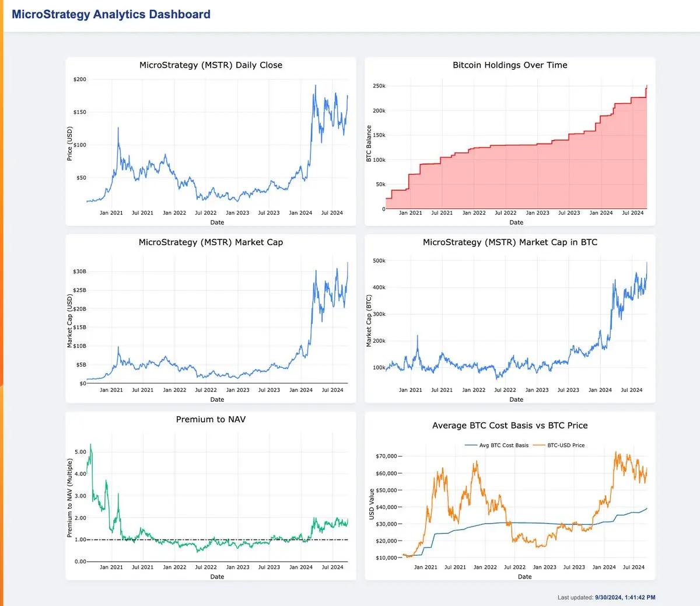This screenshot has width=700, height=606.
Task: Click the USD Value axis label
Action: [371, 505]
